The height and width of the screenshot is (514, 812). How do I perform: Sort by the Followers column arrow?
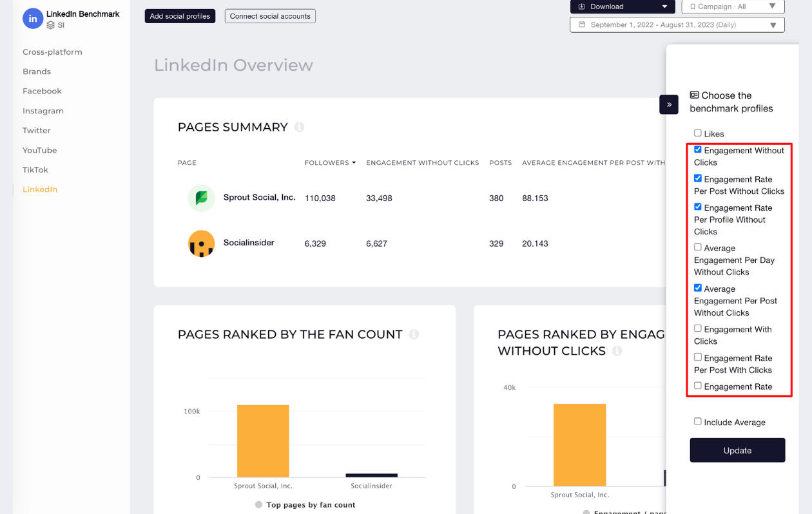[354, 163]
